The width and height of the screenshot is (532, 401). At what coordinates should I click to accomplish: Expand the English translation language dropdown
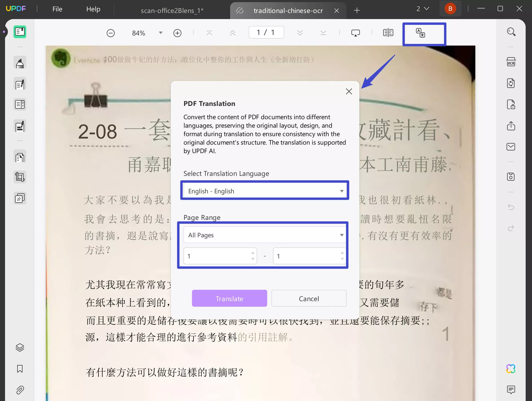tap(342, 191)
